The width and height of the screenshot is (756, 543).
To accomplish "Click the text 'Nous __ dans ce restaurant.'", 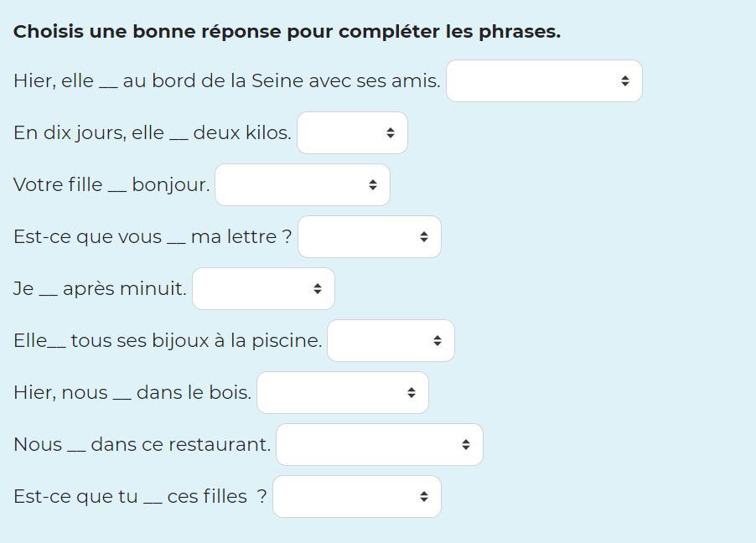I will [x=142, y=445].
